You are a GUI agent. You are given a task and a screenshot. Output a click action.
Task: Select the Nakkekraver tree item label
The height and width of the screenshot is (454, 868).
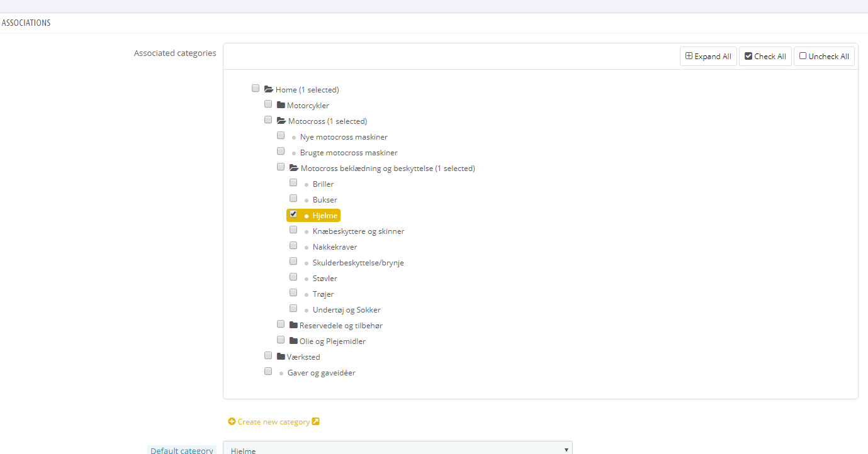(x=334, y=247)
